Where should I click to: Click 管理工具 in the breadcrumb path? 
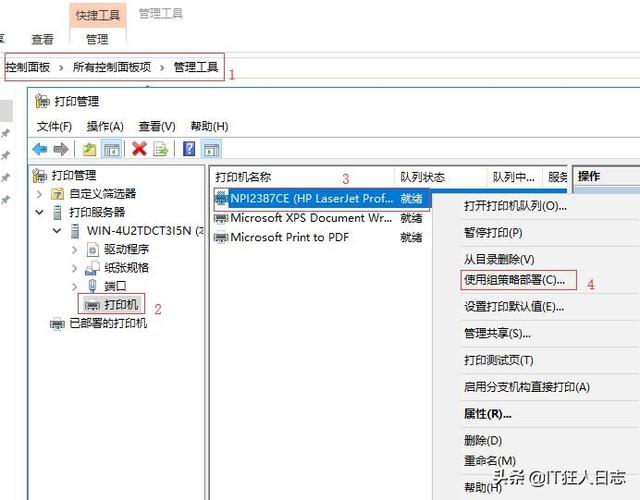tap(196, 67)
